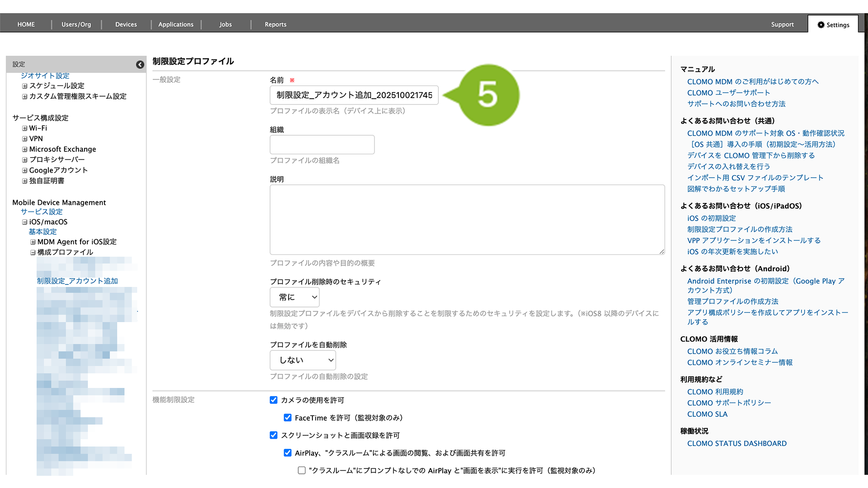The image size is (868, 488).
Task: Open the Devices menu
Action: click(x=126, y=24)
